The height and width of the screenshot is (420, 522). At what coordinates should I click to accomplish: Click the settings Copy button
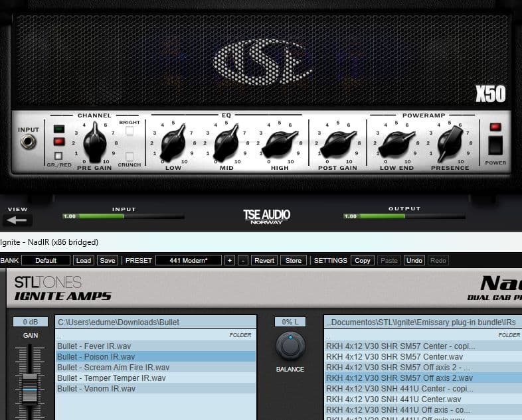(x=363, y=260)
